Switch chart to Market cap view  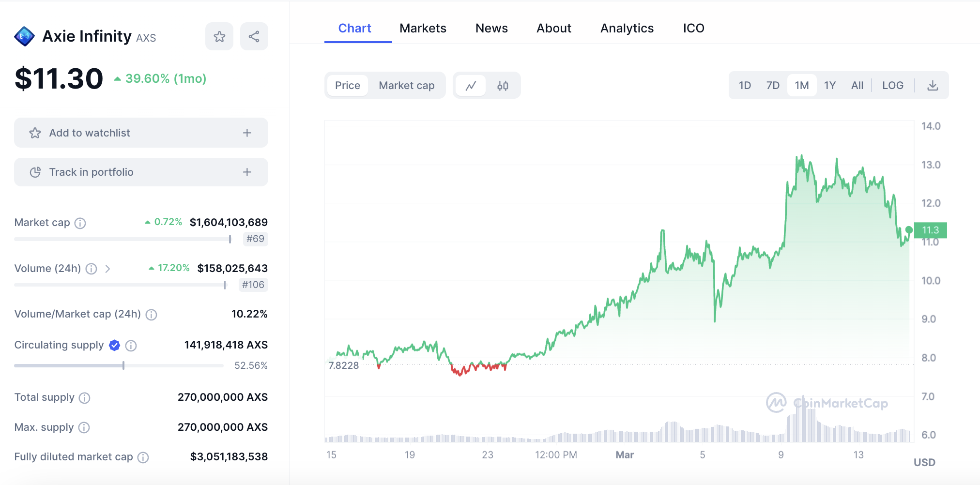coord(406,86)
